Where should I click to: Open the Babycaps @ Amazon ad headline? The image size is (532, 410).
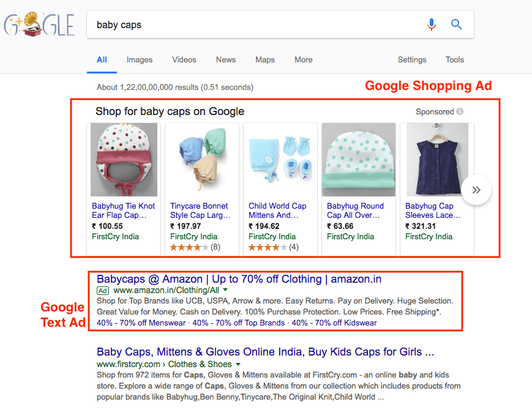(x=239, y=279)
